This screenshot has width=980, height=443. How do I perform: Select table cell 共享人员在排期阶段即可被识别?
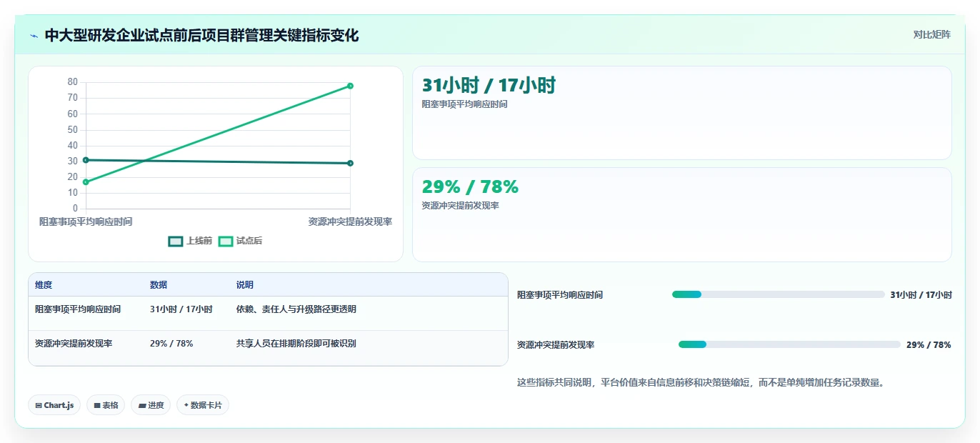(296, 343)
